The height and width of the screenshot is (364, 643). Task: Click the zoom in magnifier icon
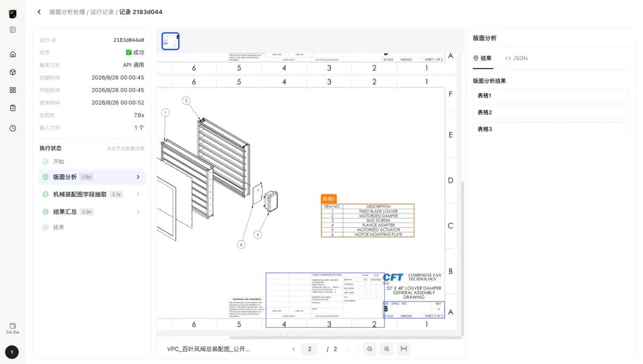point(387,349)
